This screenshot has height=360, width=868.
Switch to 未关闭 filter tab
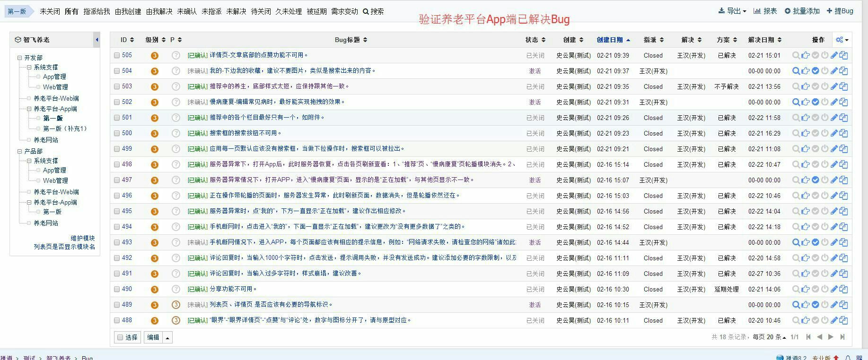(x=50, y=11)
